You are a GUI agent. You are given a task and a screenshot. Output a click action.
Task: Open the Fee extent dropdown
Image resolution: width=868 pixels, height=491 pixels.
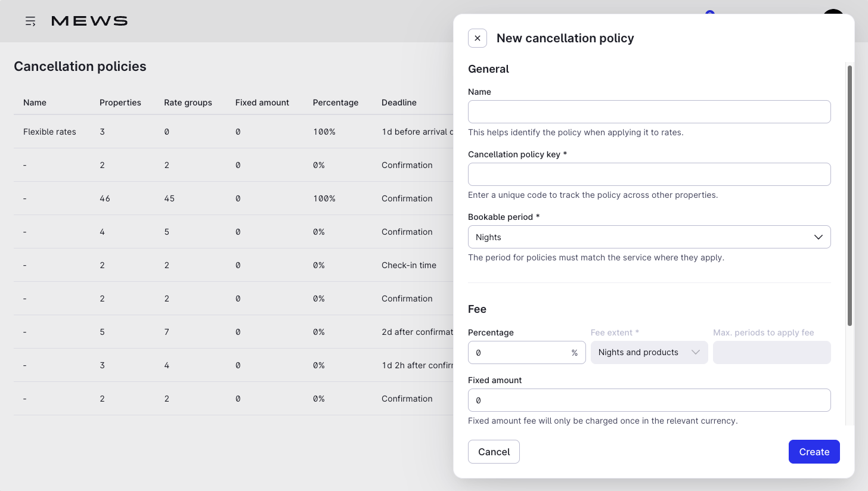coord(649,353)
